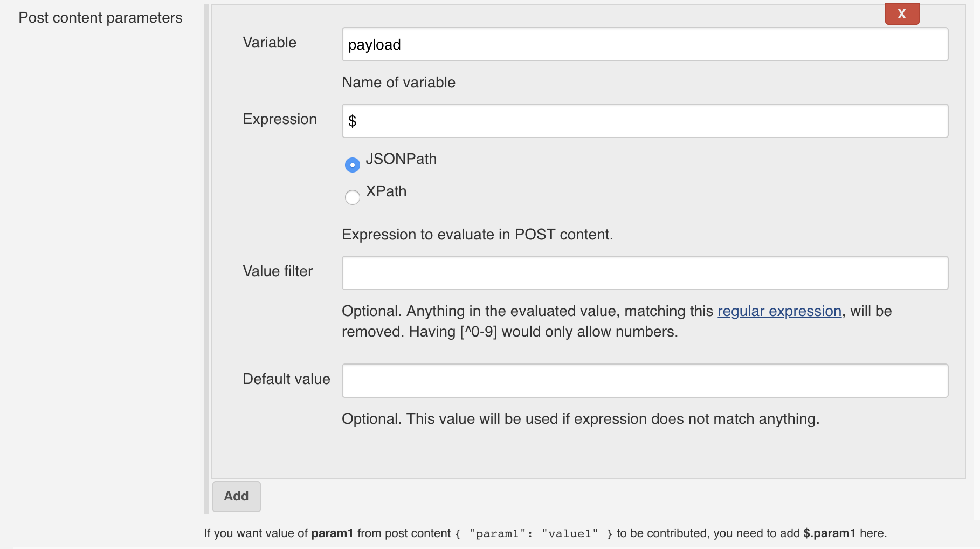Click the 'Default value' label
This screenshot has width=980, height=549.
point(286,379)
